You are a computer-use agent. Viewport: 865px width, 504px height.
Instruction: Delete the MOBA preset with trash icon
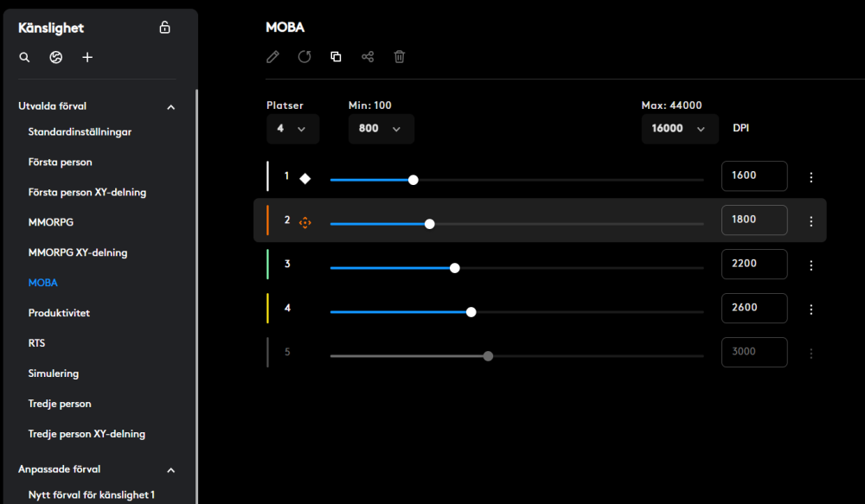[399, 57]
